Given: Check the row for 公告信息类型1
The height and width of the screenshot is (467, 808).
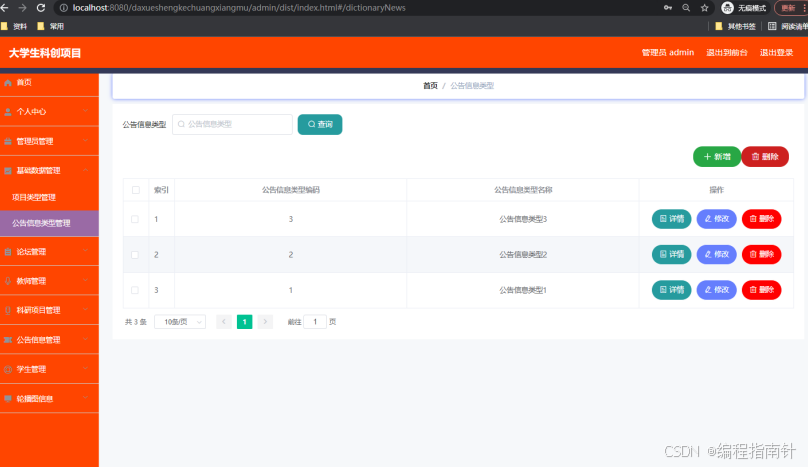Looking at the screenshot, I should pyautogui.click(x=135, y=290).
